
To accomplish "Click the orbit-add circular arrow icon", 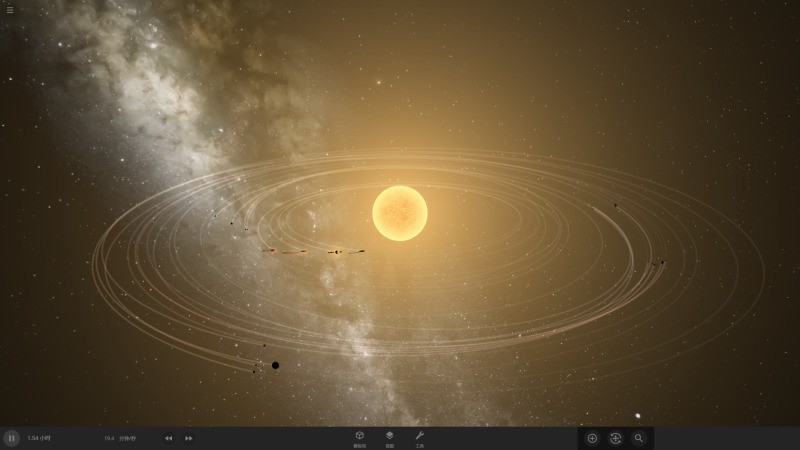I will tap(615, 438).
